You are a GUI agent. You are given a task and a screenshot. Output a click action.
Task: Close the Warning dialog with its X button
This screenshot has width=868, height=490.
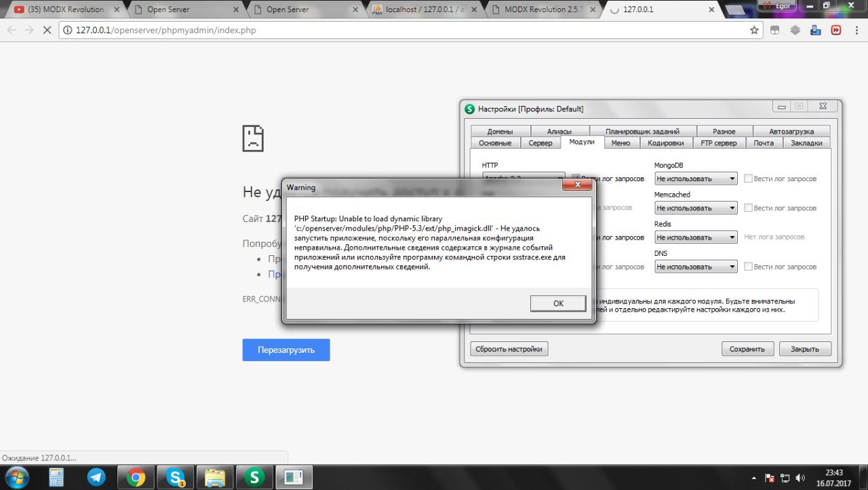(x=578, y=184)
